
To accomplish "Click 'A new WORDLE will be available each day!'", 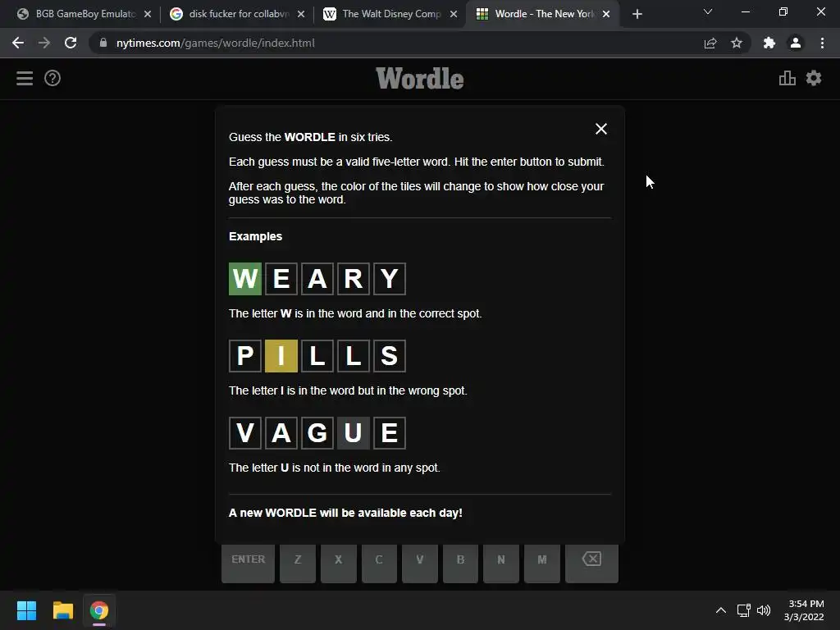I will point(345,513).
